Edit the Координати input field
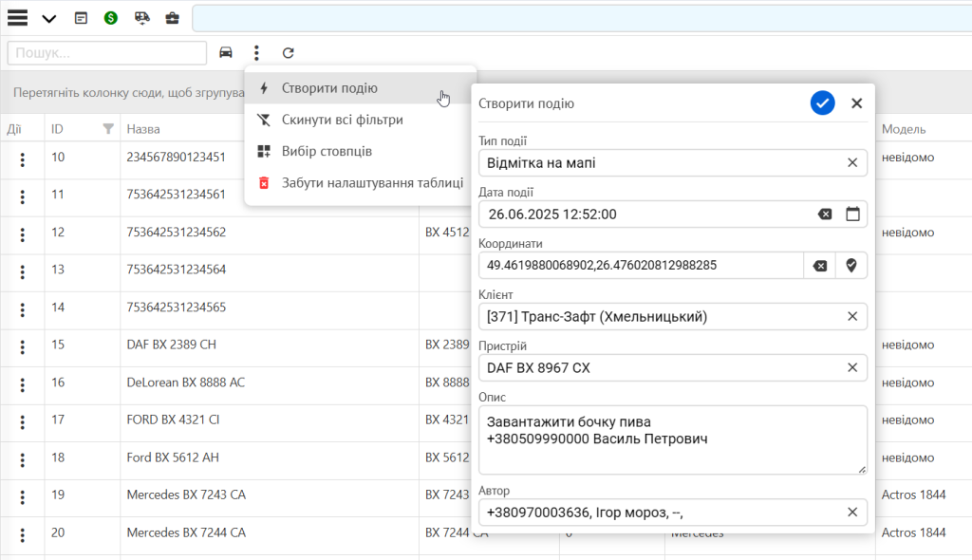 (641, 266)
